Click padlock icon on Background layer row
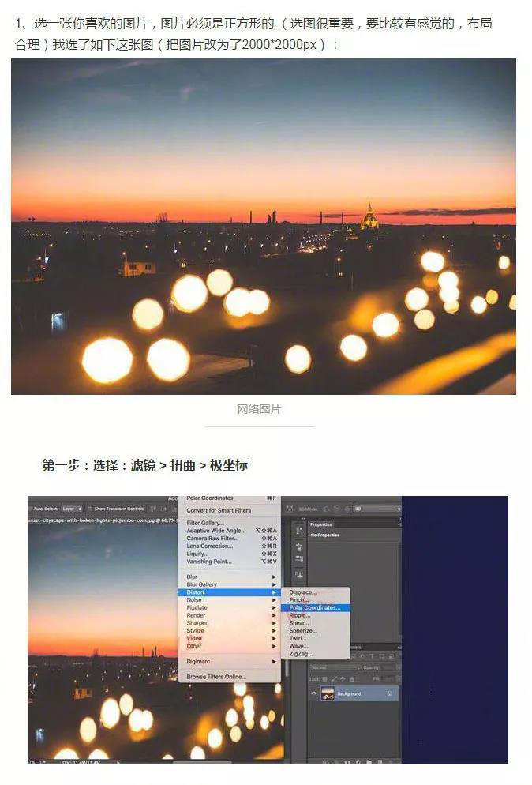Image resolution: width=532 pixels, height=785 pixels. (389, 693)
